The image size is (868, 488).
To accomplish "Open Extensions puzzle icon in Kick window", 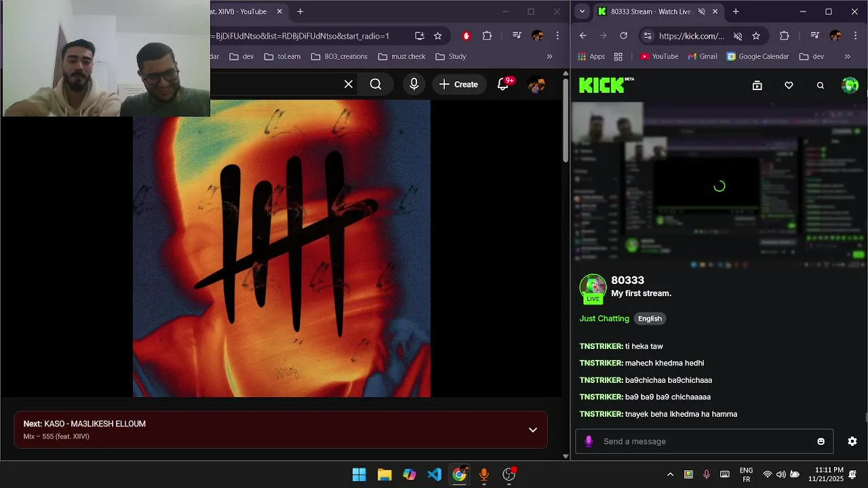I will [x=785, y=36].
